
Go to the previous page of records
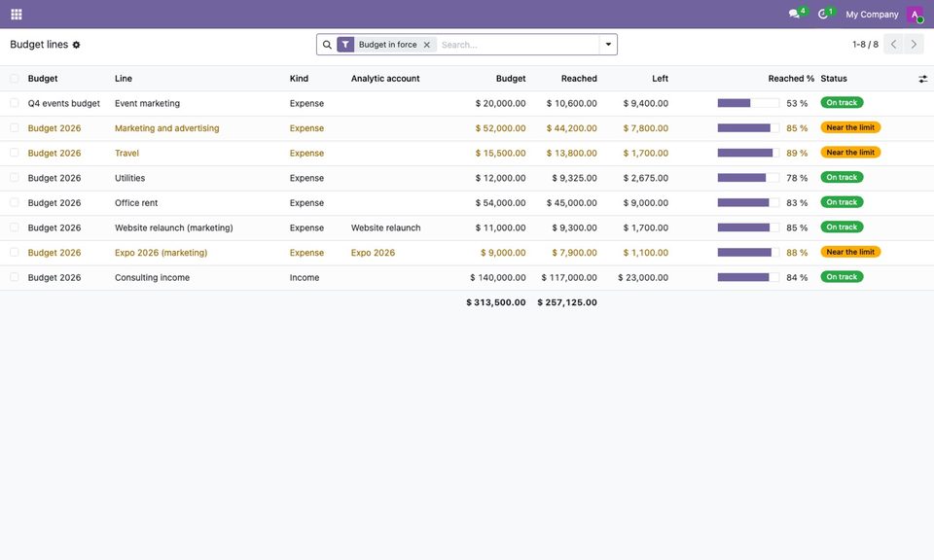(x=893, y=45)
